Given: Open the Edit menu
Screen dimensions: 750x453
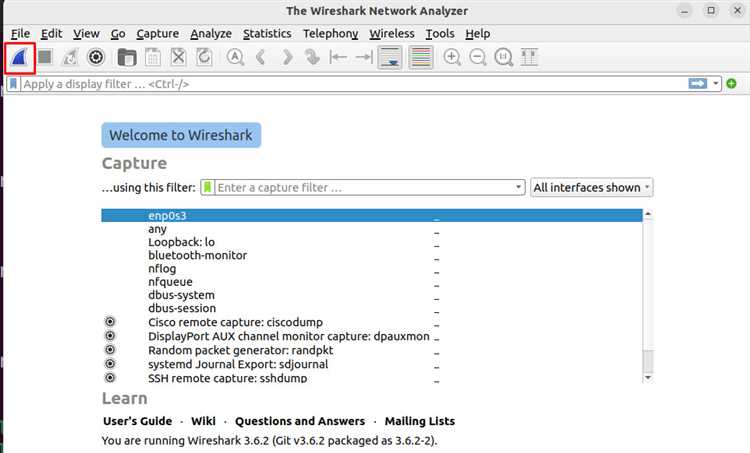Looking at the screenshot, I should pyautogui.click(x=51, y=34).
